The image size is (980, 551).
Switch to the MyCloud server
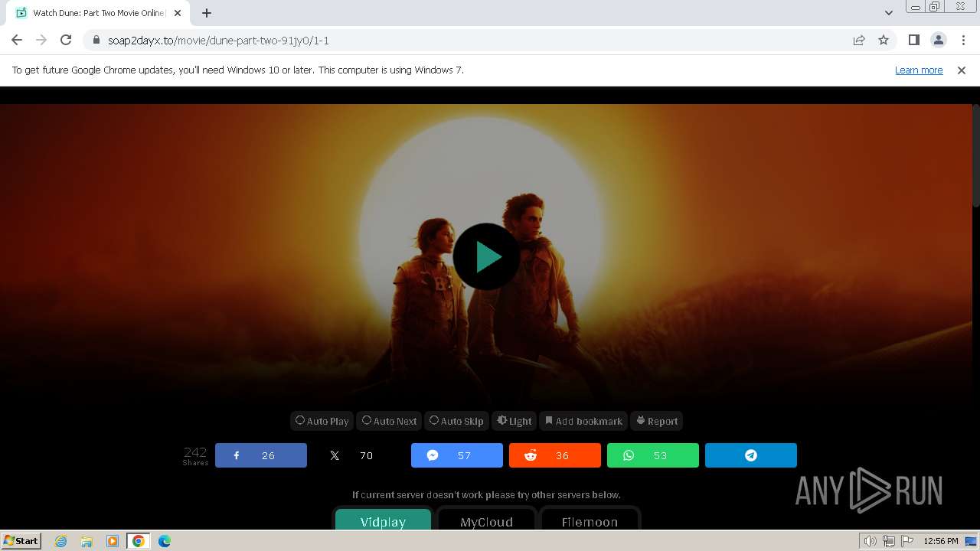[486, 520]
